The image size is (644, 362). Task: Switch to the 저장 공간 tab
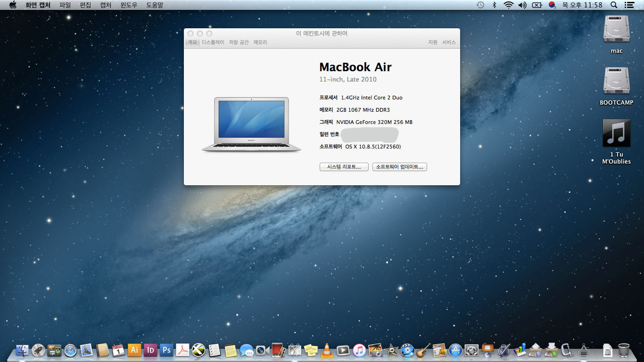239,42
